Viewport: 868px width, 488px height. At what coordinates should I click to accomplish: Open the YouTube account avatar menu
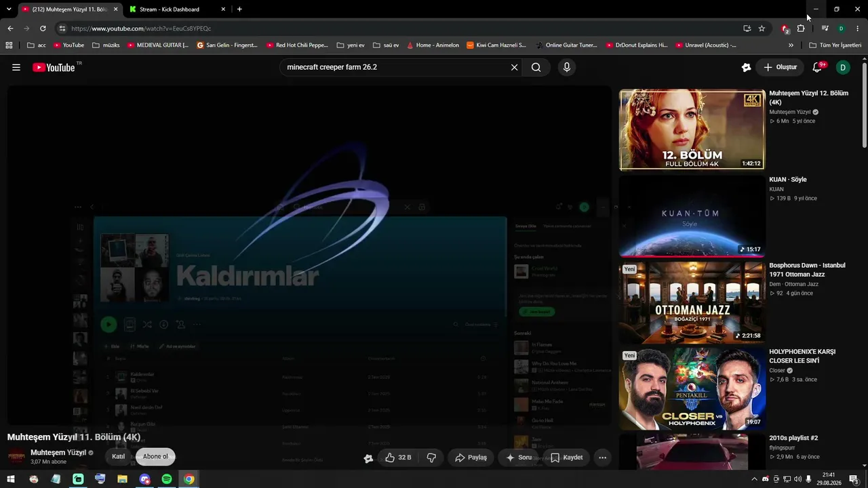[x=843, y=67]
